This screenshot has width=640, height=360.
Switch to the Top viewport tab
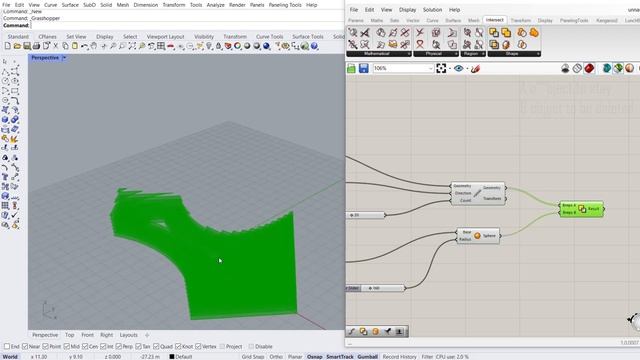[70, 335]
